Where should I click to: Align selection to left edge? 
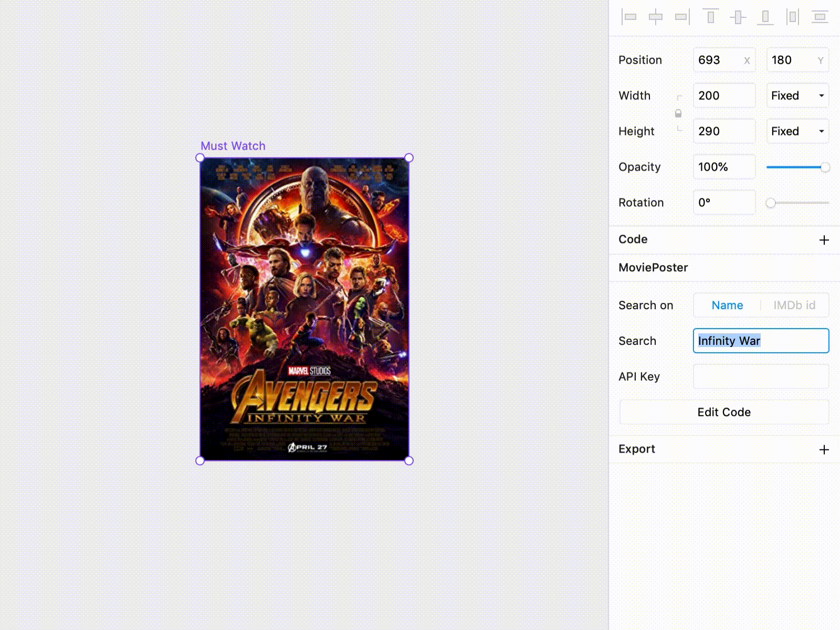tap(629, 17)
